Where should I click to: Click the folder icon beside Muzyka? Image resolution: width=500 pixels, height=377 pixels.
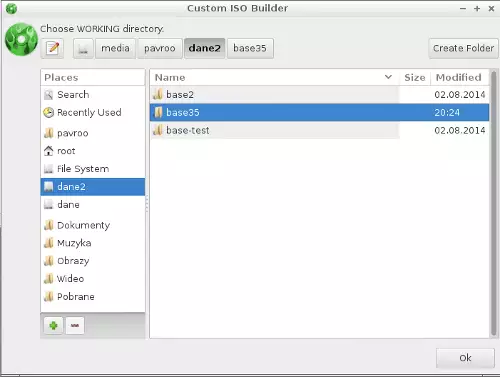(49, 243)
